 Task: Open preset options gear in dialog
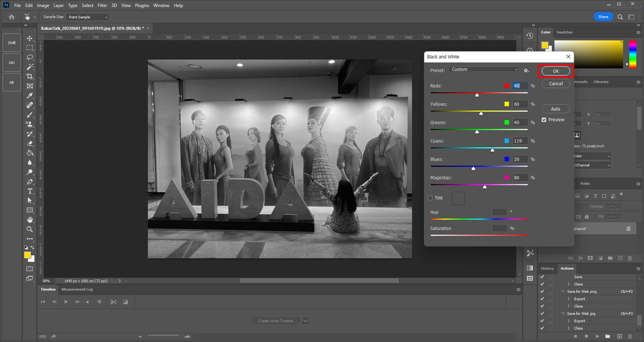click(526, 71)
